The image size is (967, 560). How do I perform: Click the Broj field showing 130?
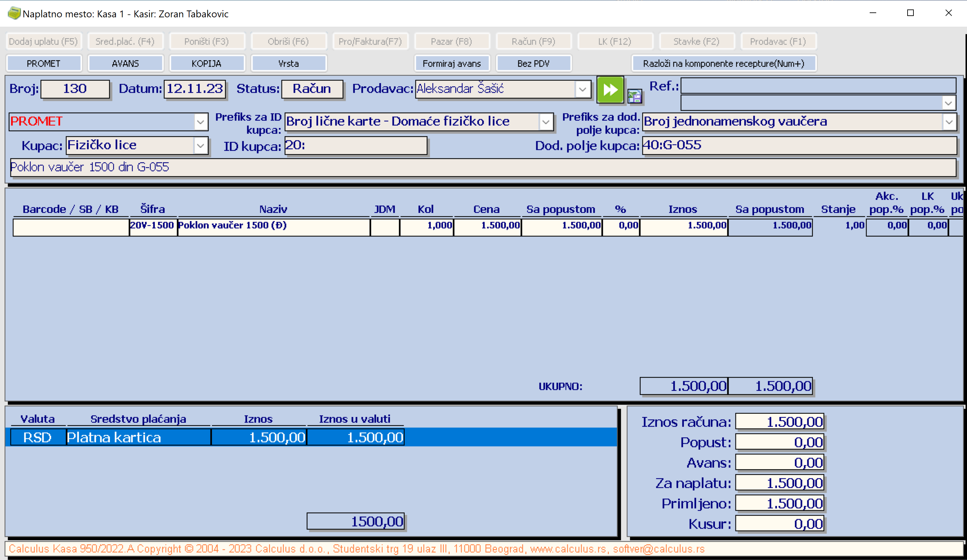point(75,89)
